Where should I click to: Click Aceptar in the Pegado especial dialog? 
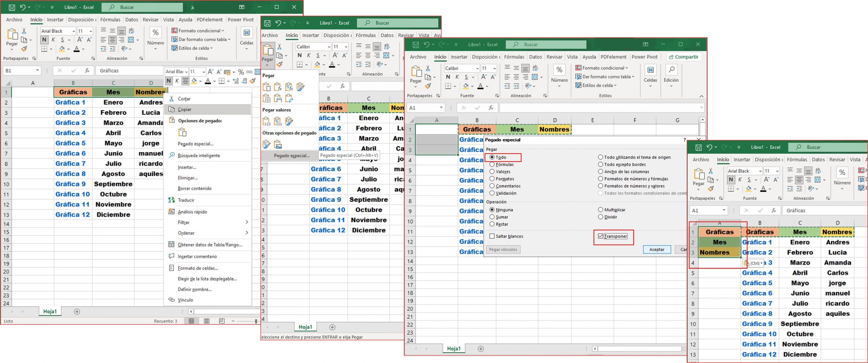coord(657,249)
